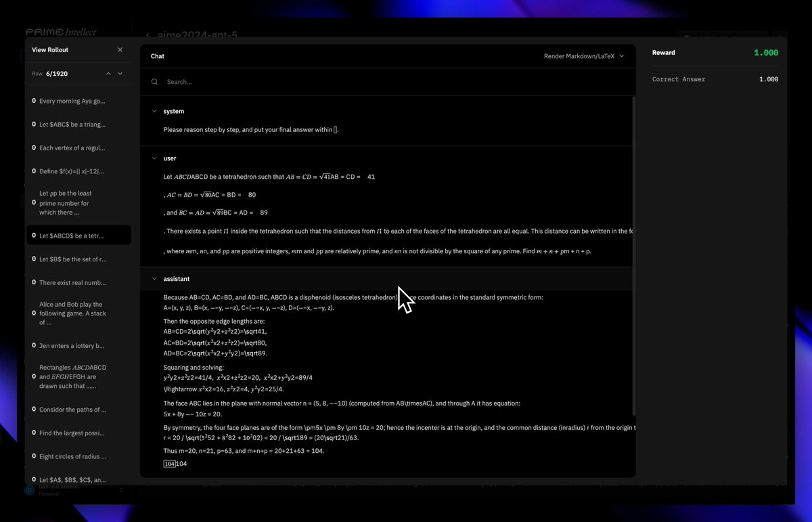Open the Render Markdown/LaTeX dropdown
Screen dimensions: 812x522
click(584, 56)
